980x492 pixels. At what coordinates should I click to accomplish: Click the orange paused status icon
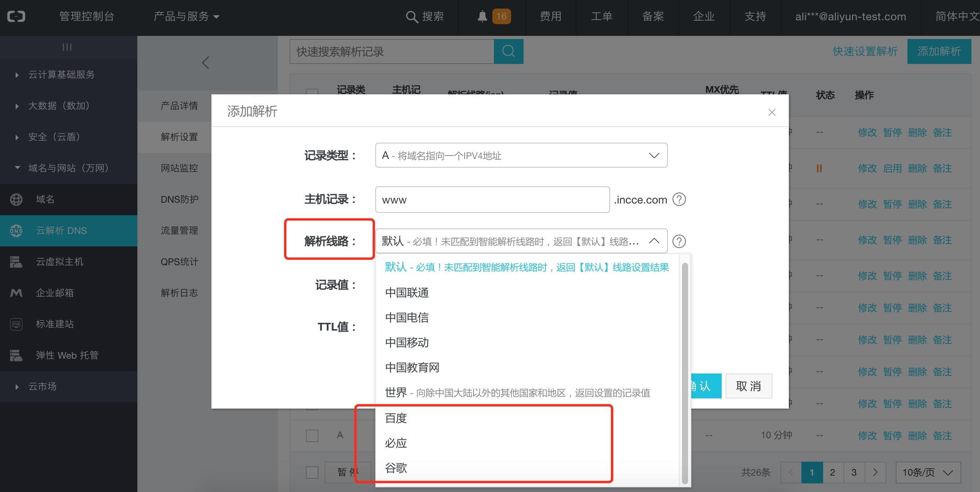tap(819, 168)
